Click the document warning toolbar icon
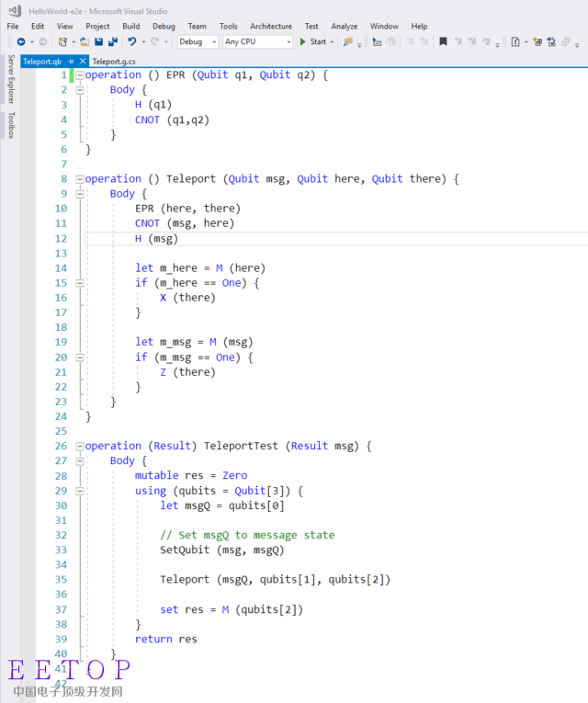 515,41
